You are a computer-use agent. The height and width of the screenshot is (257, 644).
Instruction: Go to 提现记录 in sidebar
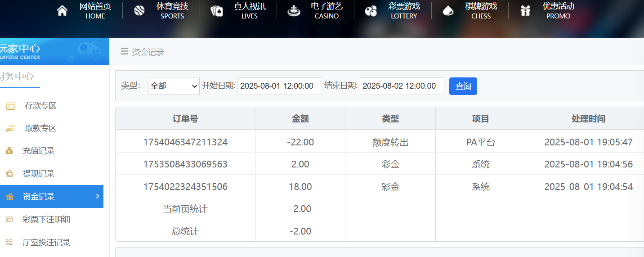[x=39, y=174]
